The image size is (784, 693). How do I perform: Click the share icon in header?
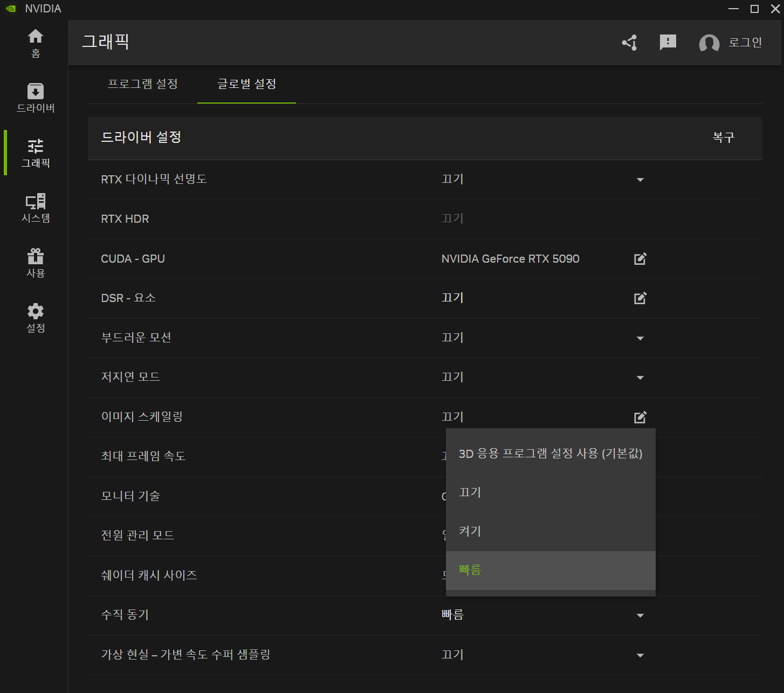(x=629, y=43)
